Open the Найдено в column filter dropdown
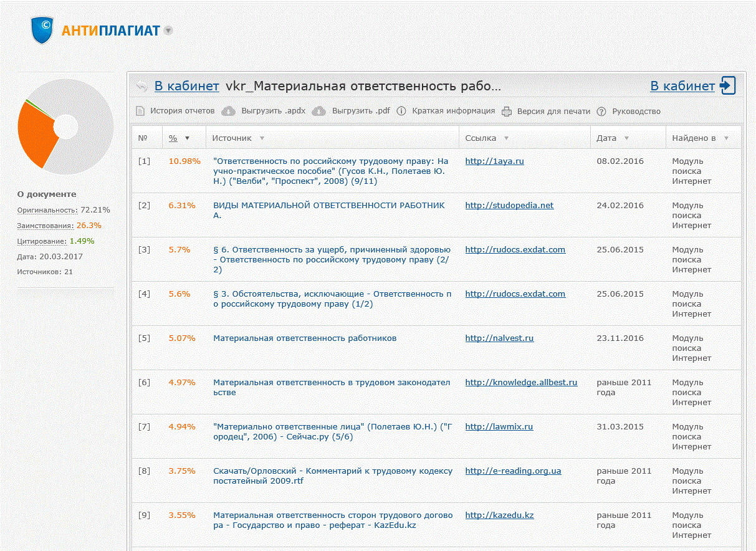Screen dimensions: 756x551 [x=726, y=138]
